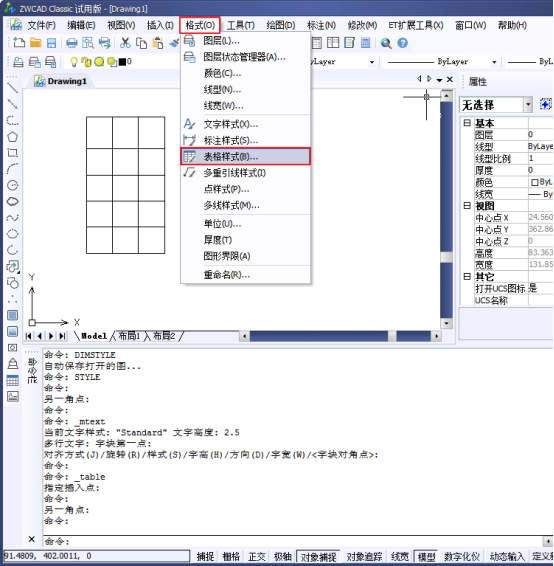Viewport: 554px width, 566px height.
Task: Click the Paste clipboard icon
Action: (157, 43)
